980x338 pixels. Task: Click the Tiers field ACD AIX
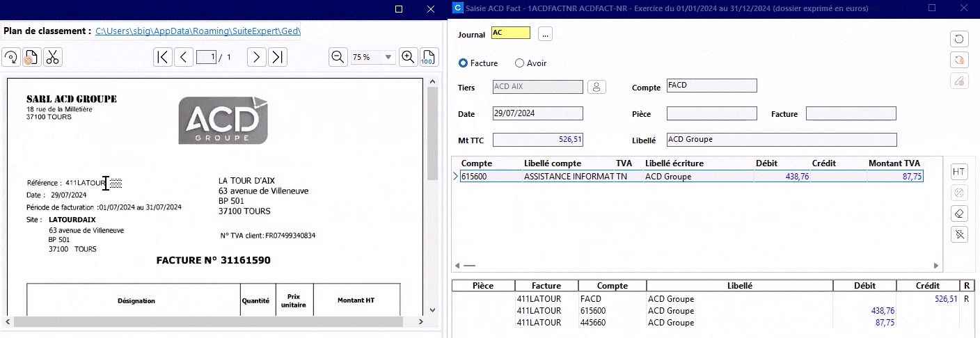click(538, 86)
